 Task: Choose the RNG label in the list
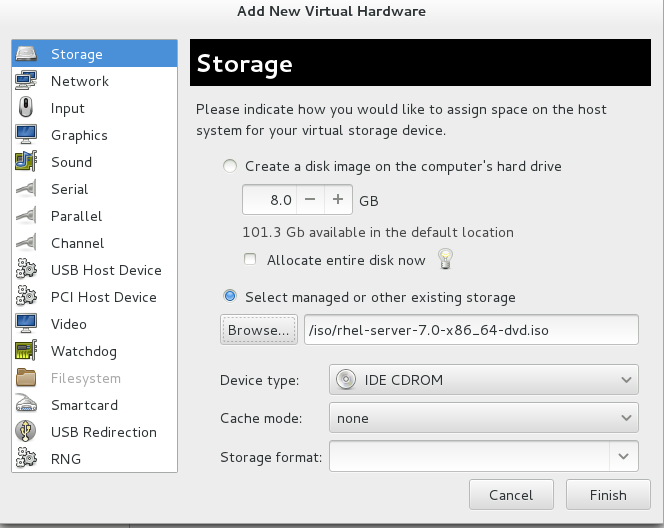66,459
